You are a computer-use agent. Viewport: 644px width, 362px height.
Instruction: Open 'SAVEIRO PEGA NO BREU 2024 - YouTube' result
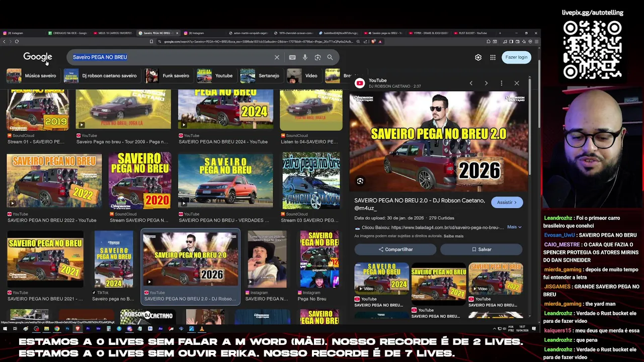pos(225,110)
